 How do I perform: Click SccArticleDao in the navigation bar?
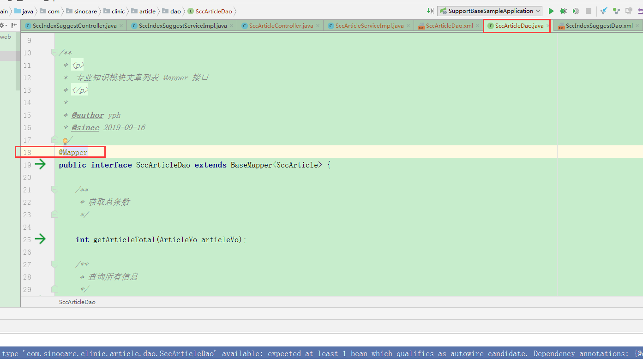210,11
